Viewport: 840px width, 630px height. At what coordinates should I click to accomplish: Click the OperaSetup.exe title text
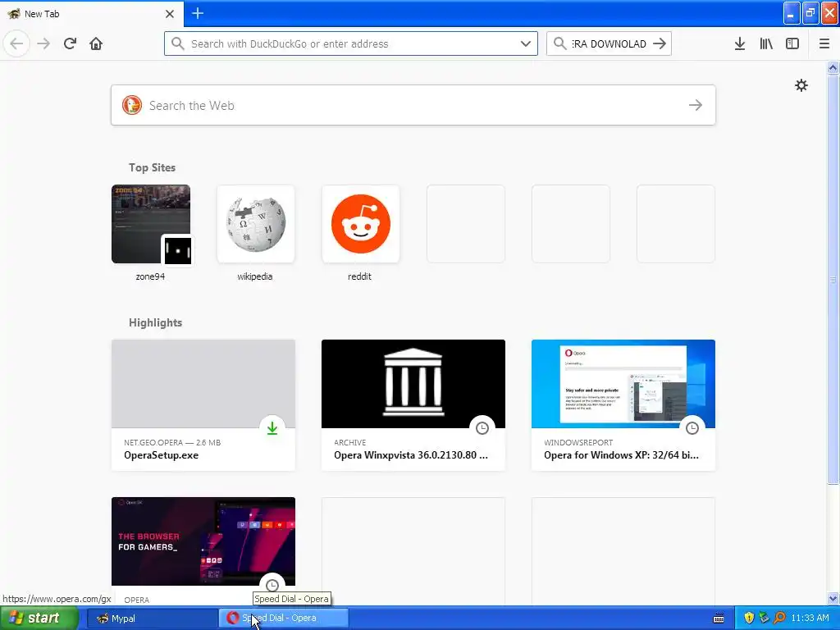click(x=162, y=455)
